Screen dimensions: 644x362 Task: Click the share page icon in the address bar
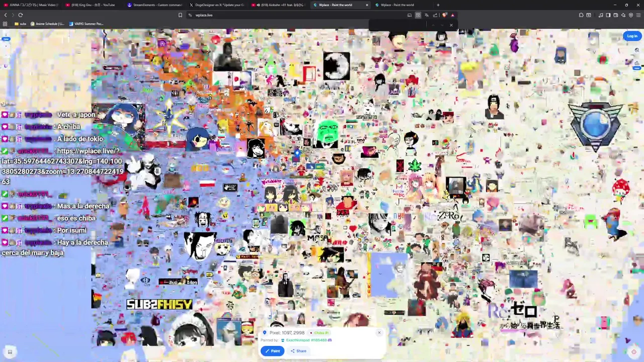[x=435, y=15]
